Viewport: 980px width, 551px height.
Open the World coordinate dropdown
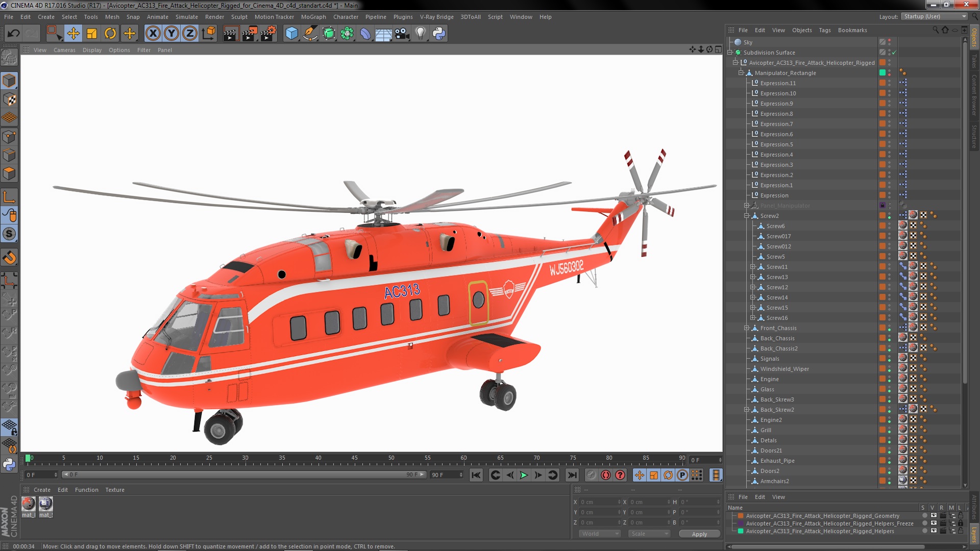point(600,534)
